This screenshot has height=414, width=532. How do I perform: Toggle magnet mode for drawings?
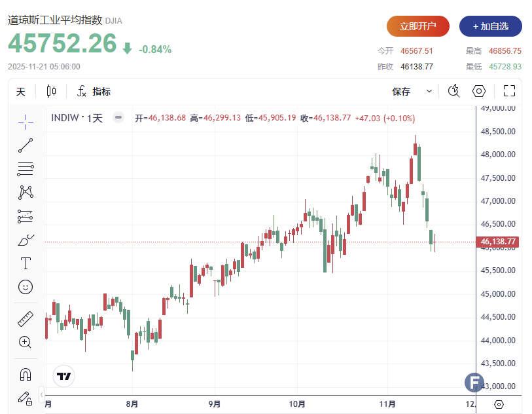26,374
